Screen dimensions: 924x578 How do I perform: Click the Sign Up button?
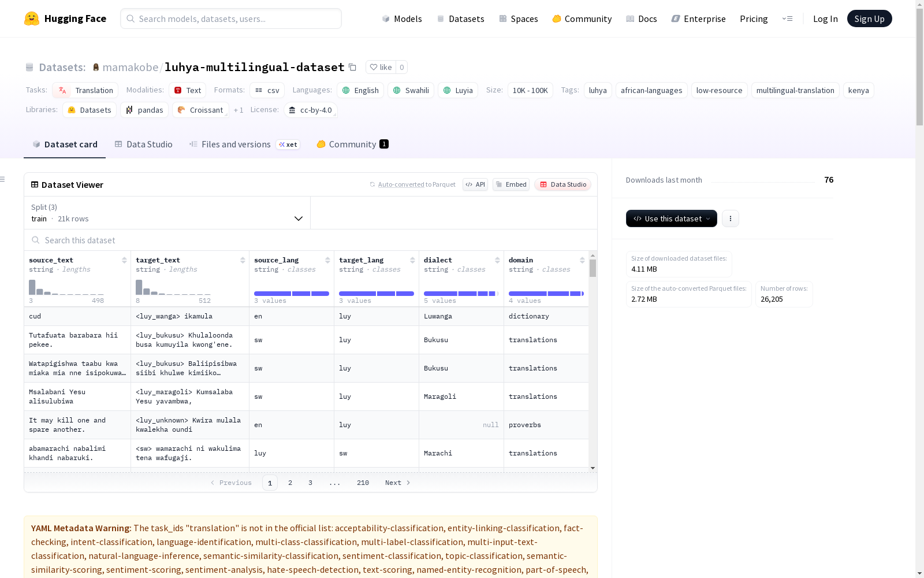869,18
